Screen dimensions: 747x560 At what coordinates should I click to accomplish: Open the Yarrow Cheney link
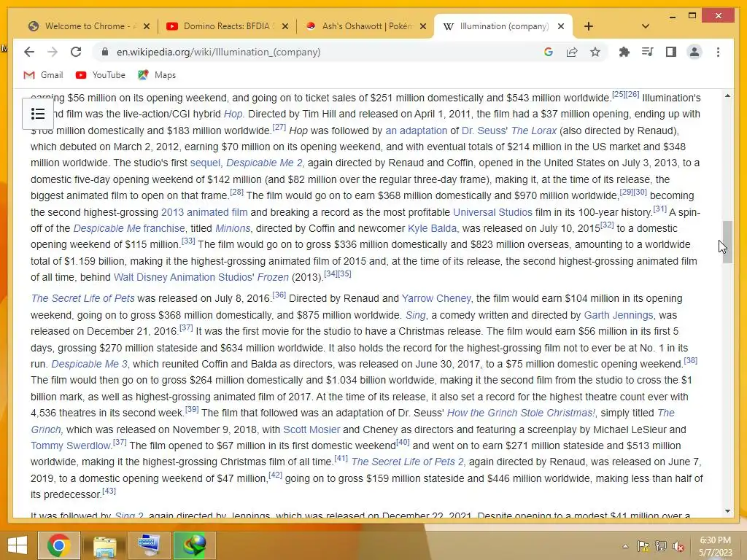pos(436,298)
